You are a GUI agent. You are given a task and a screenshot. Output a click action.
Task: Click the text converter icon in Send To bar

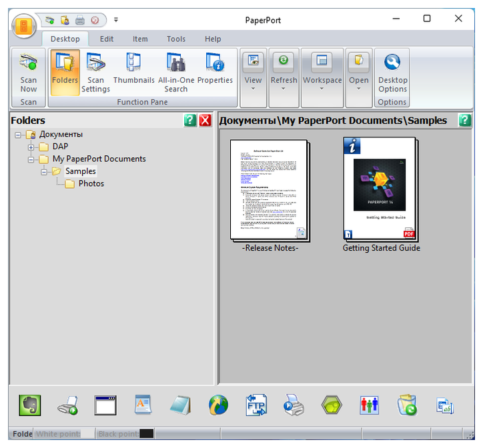point(445,405)
